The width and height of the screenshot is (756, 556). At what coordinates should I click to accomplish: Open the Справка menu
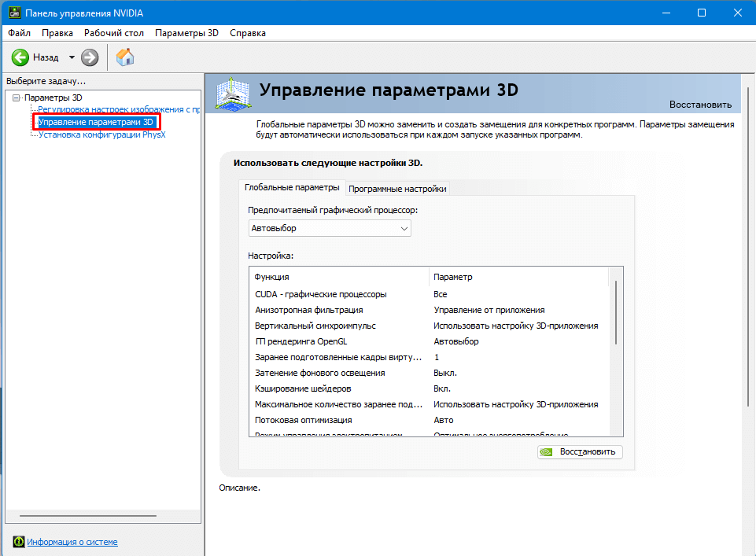pyautogui.click(x=248, y=33)
